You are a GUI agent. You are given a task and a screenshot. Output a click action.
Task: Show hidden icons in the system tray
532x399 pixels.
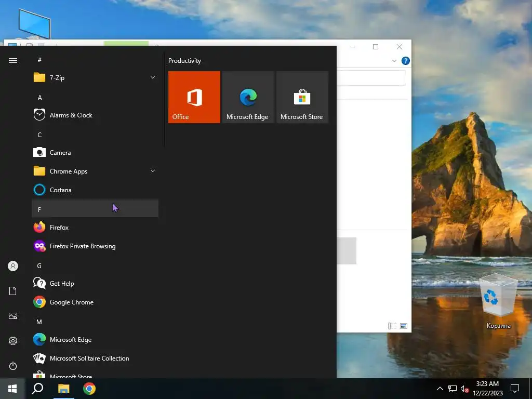pos(440,389)
